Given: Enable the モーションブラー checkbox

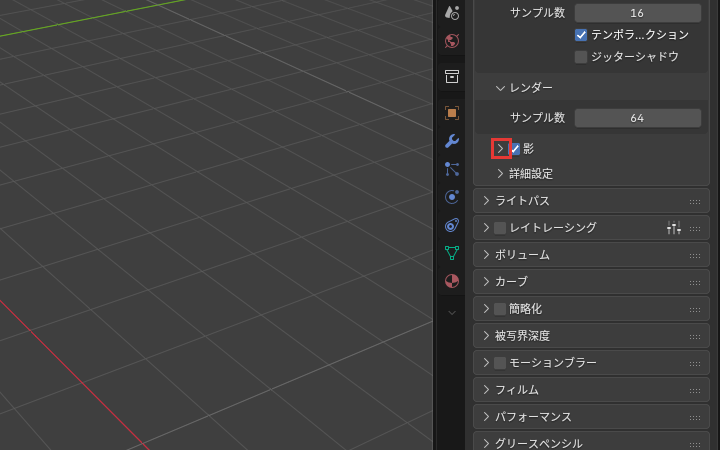Looking at the screenshot, I should click(x=500, y=363).
